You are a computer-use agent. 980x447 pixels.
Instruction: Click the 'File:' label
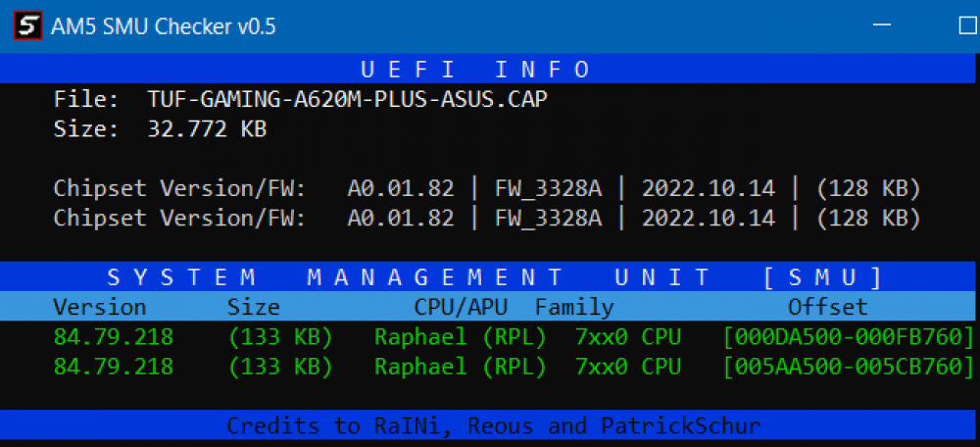click(x=86, y=99)
